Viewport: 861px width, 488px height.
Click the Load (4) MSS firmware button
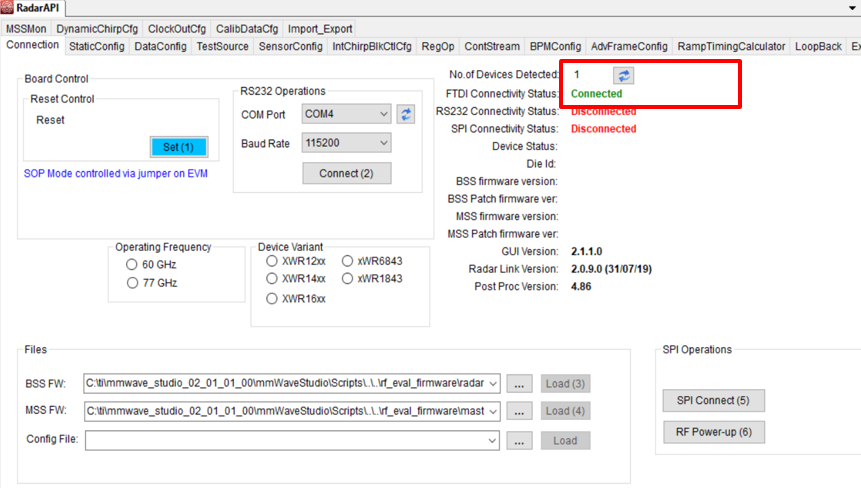tap(565, 411)
